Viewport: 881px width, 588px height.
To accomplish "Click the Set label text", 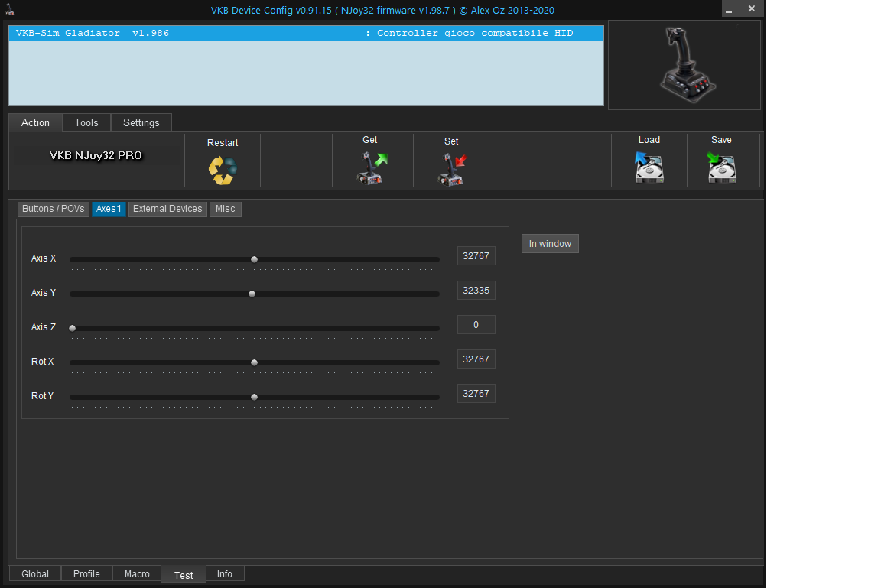I will [451, 141].
